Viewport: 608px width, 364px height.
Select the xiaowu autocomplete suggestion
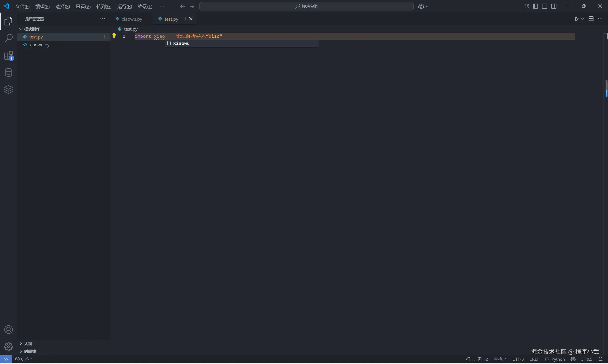coord(181,43)
